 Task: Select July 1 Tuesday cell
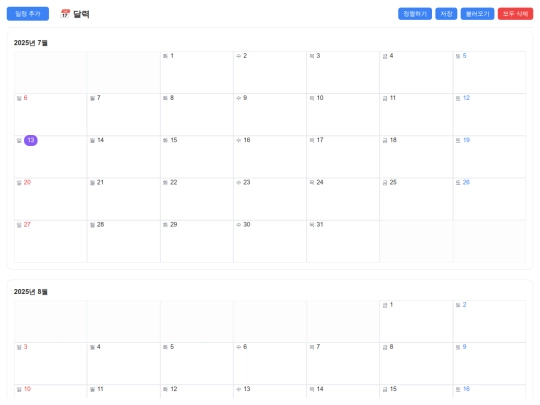[197, 72]
